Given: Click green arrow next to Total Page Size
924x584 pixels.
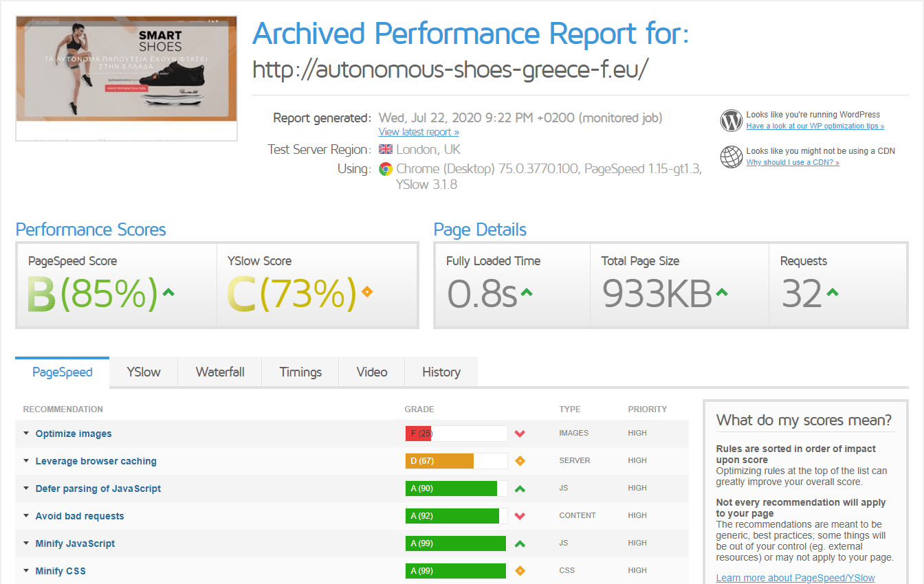Looking at the screenshot, I should (x=721, y=292).
